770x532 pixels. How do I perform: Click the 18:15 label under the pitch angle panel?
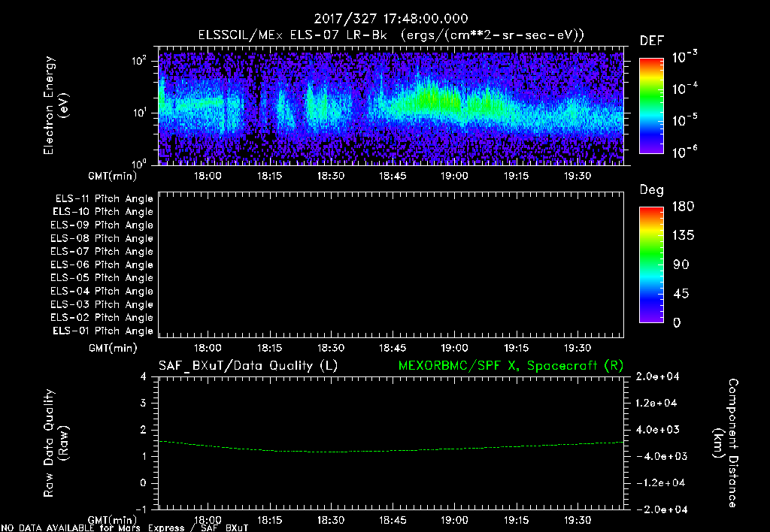[270, 348]
